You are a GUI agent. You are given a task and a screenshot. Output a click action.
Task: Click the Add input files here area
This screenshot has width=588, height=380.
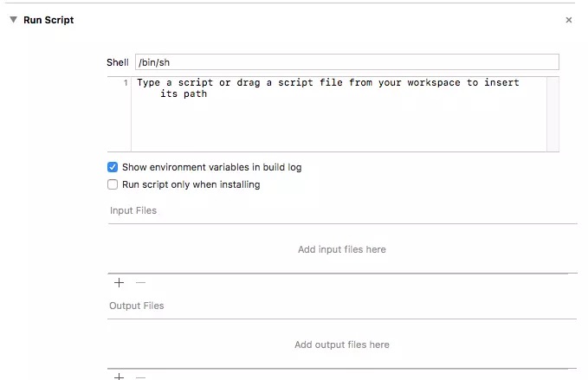342,249
